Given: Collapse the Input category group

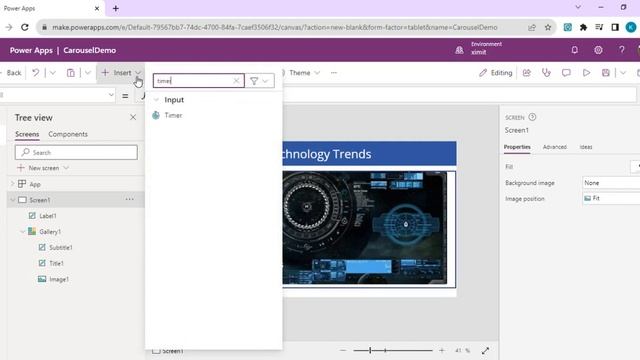Looking at the screenshot, I should [x=156, y=100].
